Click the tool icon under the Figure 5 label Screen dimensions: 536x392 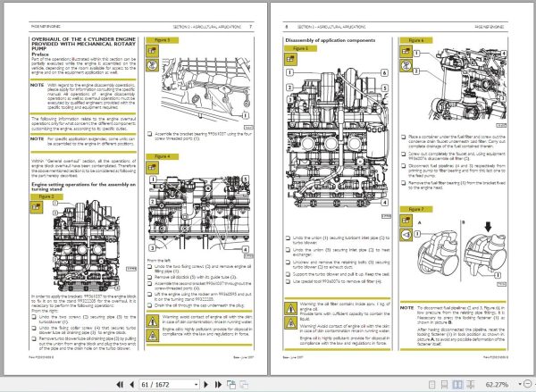point(290,59)
